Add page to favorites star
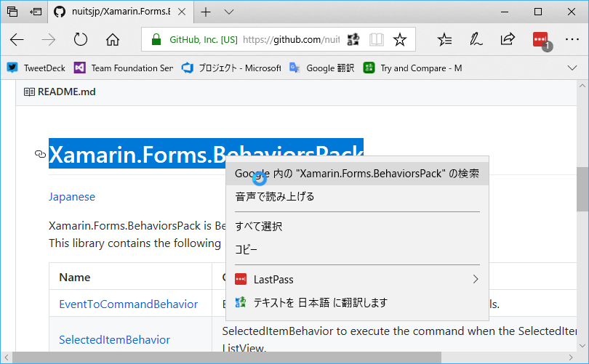The width and height of the screenshot is (589, 364). [400, 39]
